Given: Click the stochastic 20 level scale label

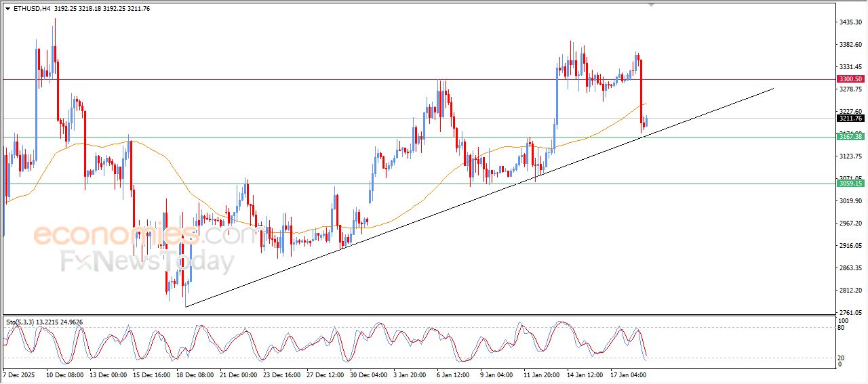Looking at the screenshot, I should pyautogui.click(x=842, y=357).
